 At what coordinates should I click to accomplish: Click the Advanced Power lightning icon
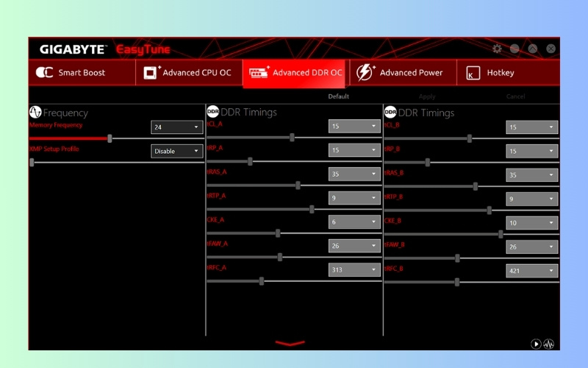[365, 73]
